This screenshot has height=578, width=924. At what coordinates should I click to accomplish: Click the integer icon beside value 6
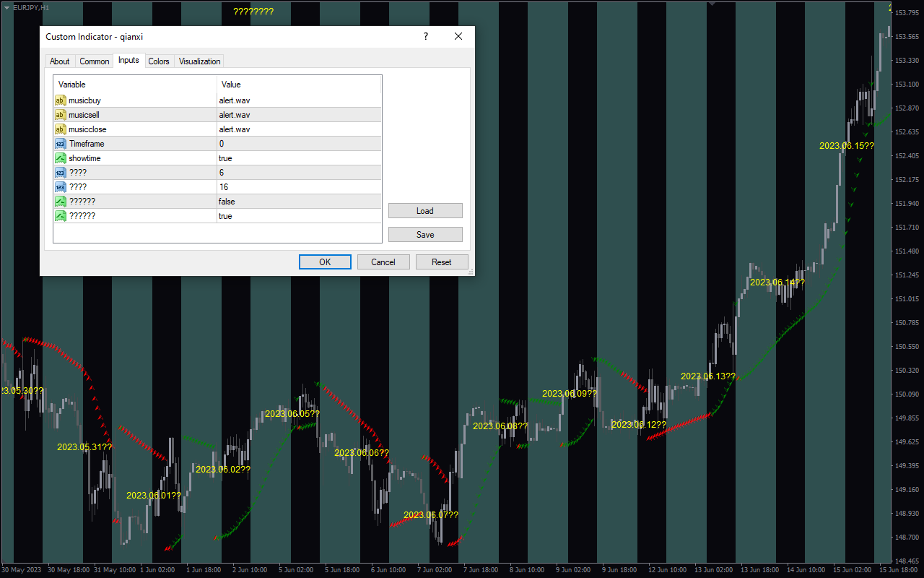click(x=61, y=173)
